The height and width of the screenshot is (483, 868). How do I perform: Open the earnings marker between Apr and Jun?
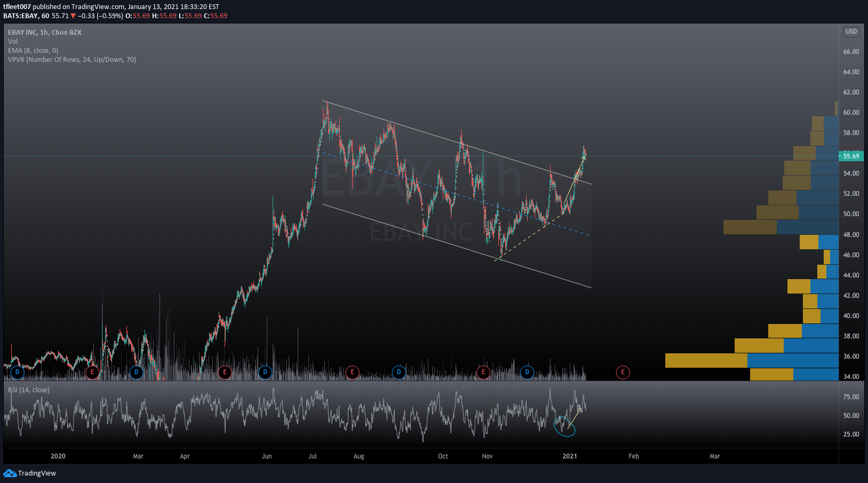(225, 372)
